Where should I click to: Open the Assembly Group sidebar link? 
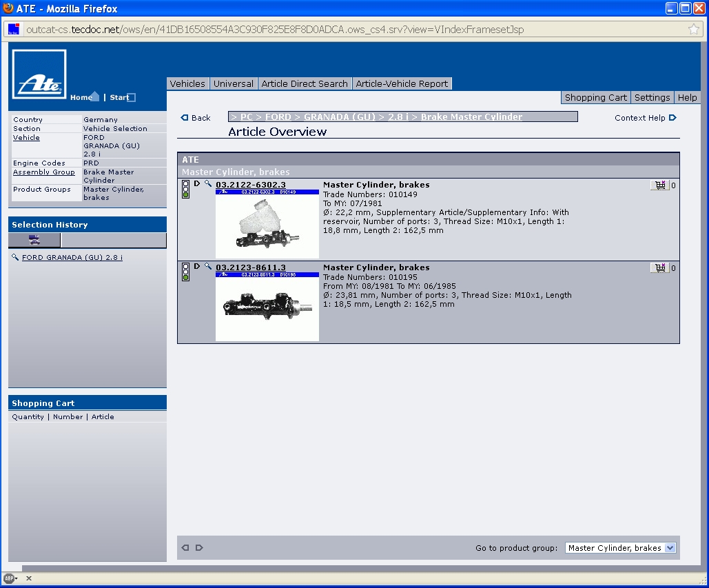(x=44, y=172)
